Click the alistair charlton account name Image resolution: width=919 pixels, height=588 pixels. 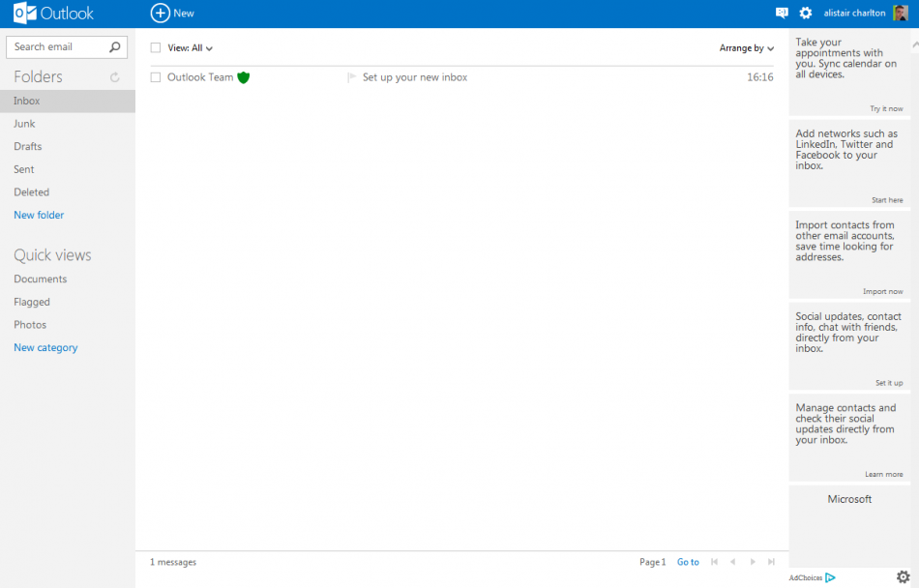[854, 13]
